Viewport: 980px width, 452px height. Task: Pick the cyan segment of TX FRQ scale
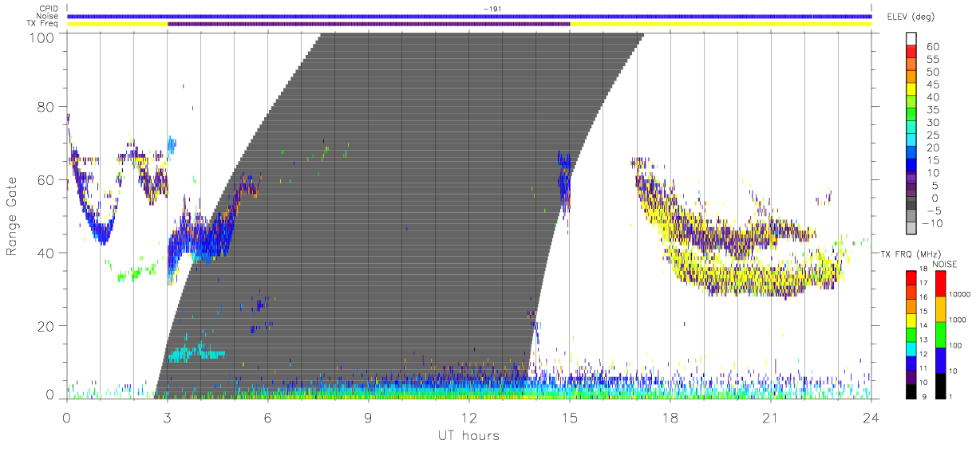click(911, 349)
